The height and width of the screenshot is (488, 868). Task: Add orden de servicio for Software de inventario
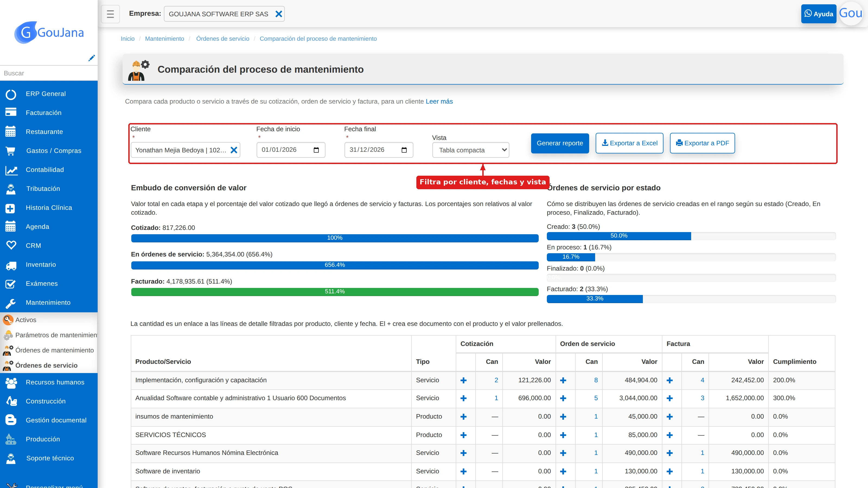(x=563, y=471)
